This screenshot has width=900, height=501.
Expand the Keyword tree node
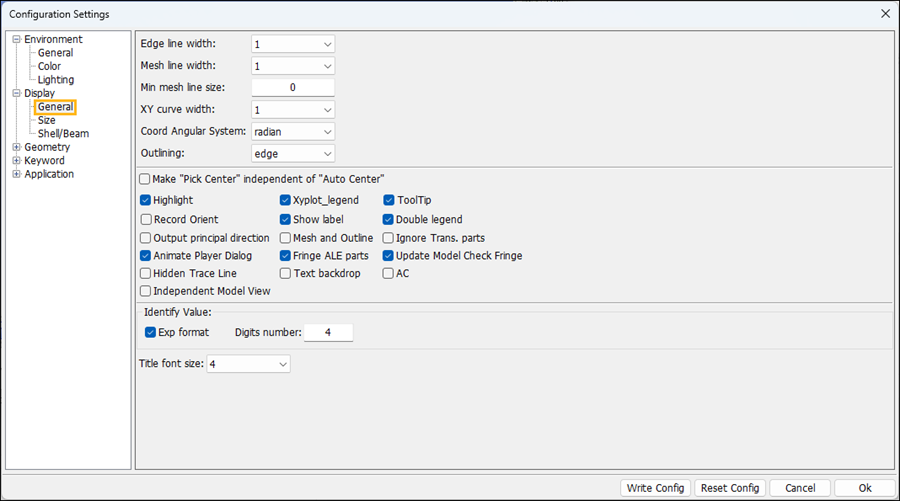(x=16, y=160)
